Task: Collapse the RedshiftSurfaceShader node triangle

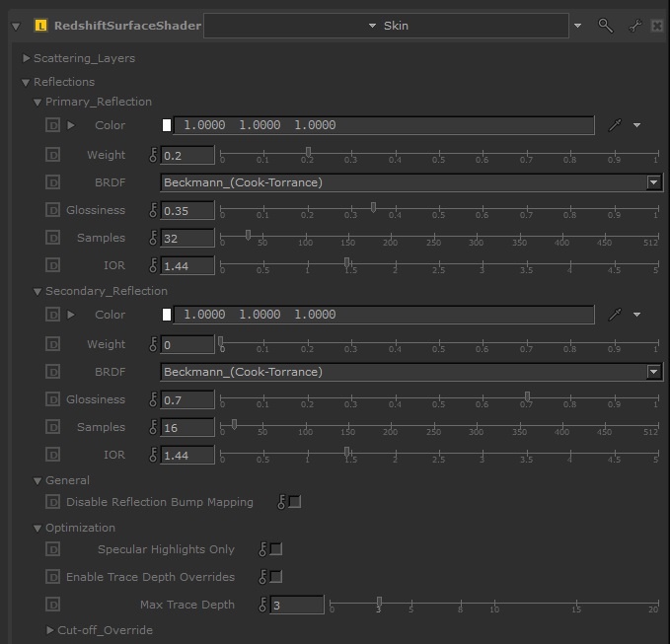Action: coord(16,27)
